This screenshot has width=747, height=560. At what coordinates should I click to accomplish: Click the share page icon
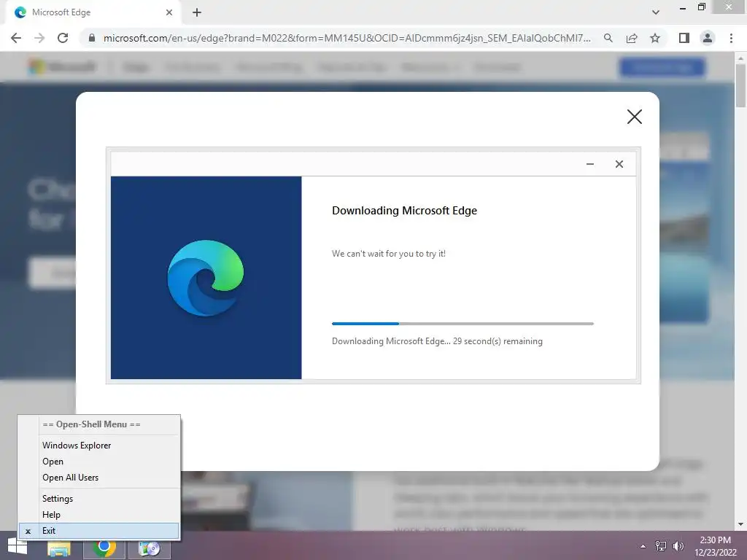point(632,38)
